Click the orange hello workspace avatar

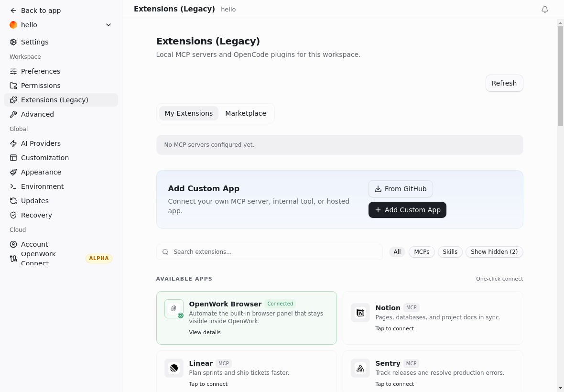(13, 25)
